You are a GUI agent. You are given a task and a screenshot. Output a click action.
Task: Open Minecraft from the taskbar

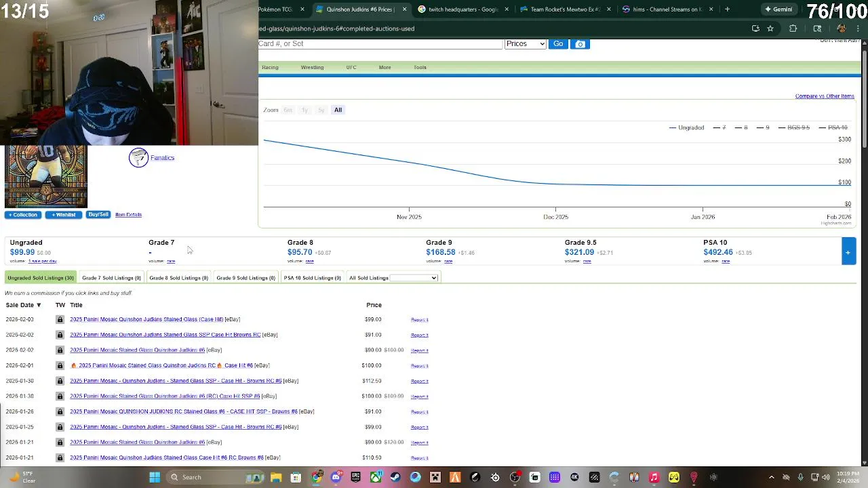point(435,477)
